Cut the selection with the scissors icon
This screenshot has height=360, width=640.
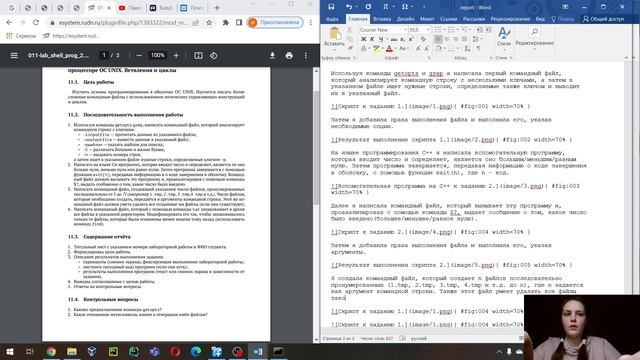(349, 30)
